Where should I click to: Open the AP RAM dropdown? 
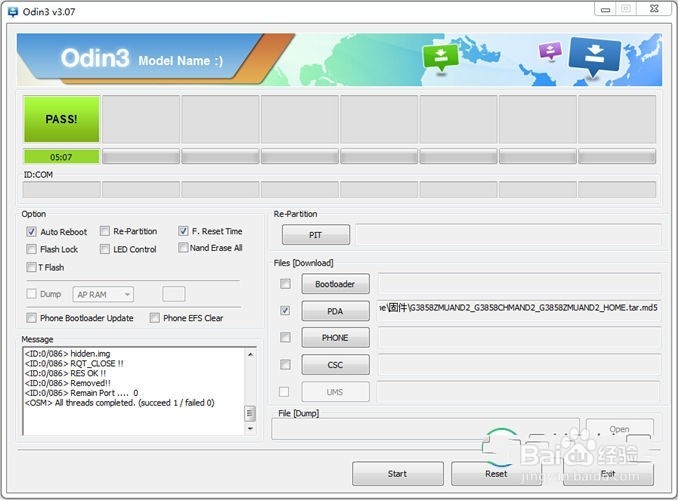[103, 295]
